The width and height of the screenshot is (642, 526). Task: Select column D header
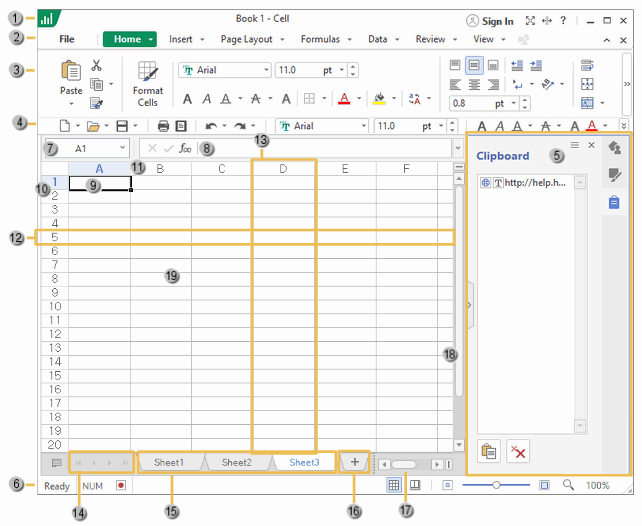pyautogui.click(x=283, y=168)
